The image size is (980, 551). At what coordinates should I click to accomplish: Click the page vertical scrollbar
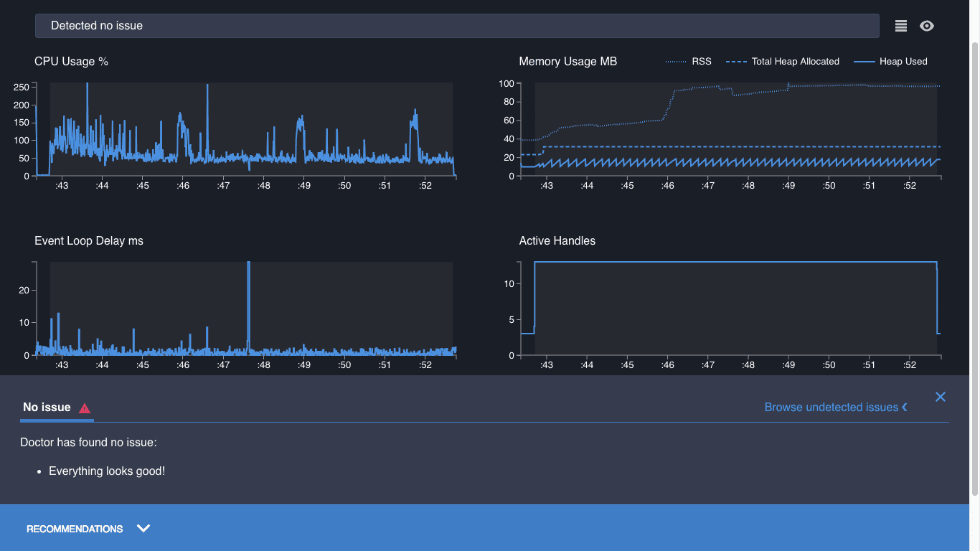pyautogui.click(x=974, y=269)
